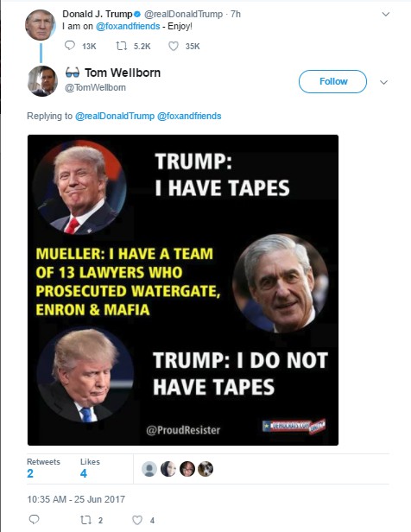This screenshot has width=411, height=532.
Task: Click reply icon on Trump's tweet
Action: (x=70, y=46)
